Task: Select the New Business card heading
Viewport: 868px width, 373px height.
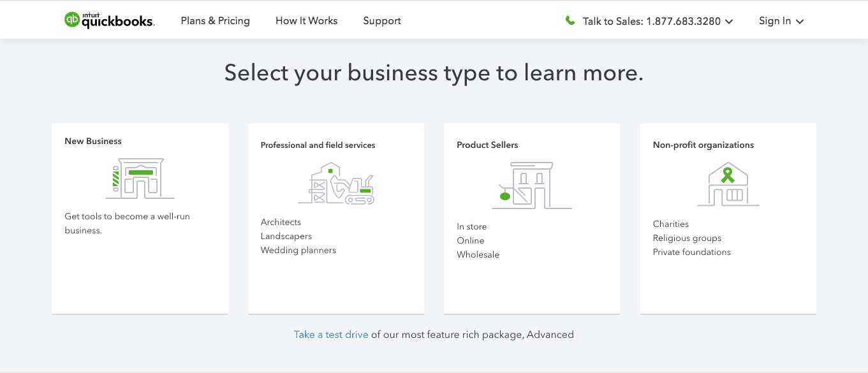Action: [x=93, y=142]
